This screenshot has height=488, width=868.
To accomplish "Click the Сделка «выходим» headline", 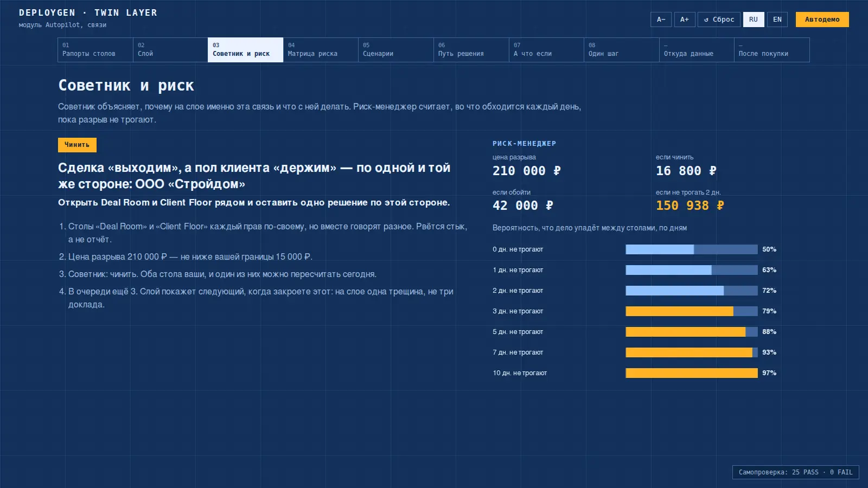I will [x=254, y=176].
